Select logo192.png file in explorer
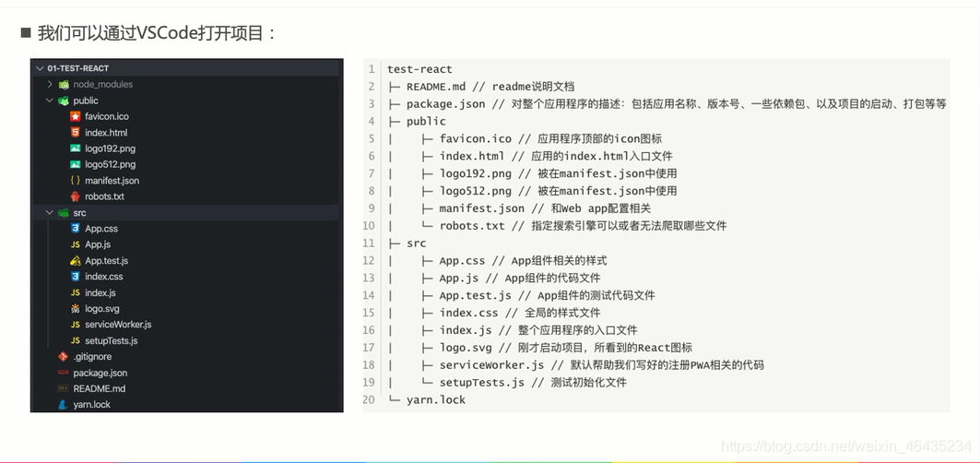The width and height of the screenshot is (980, 463). coord(110,148)
